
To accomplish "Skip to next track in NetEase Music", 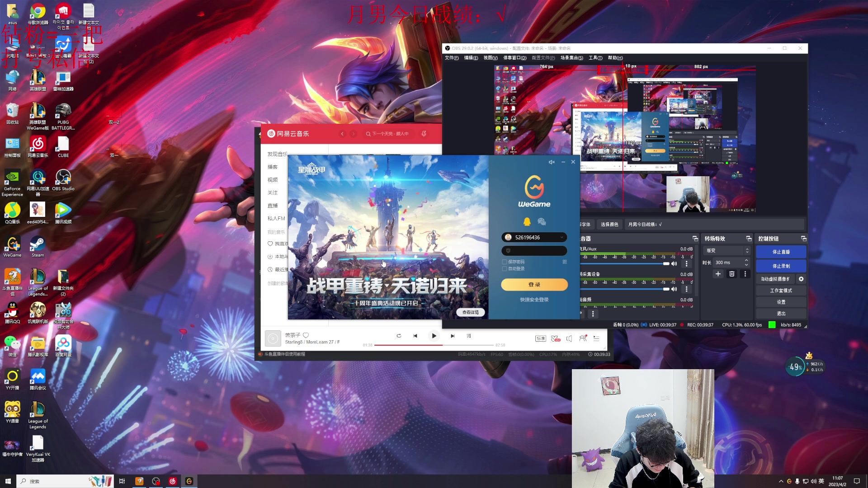I will pyautogui.click(x=453, y=336).
